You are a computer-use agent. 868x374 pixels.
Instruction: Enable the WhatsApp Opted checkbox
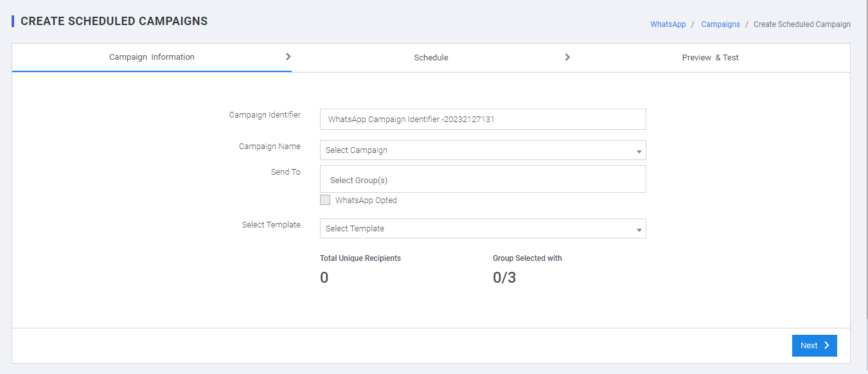pos(325,200)
